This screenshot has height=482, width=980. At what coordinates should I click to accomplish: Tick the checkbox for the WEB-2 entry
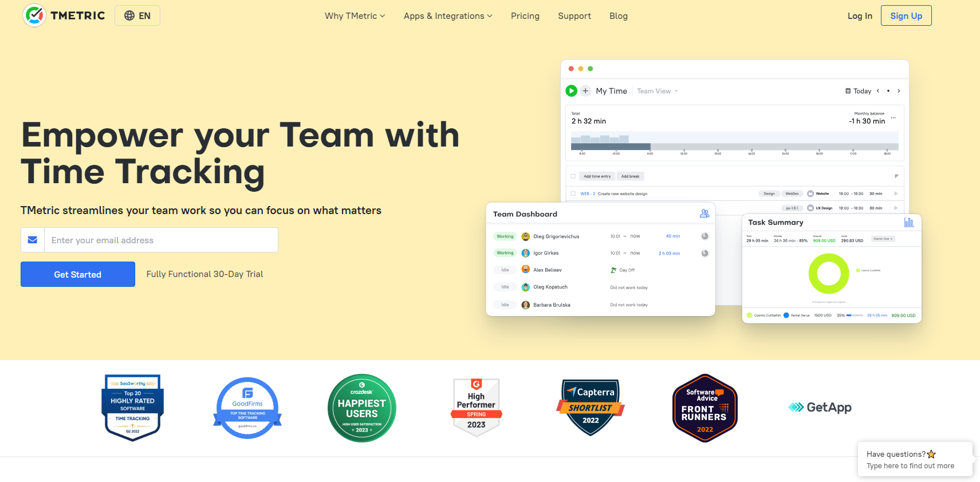coord(573,193)
